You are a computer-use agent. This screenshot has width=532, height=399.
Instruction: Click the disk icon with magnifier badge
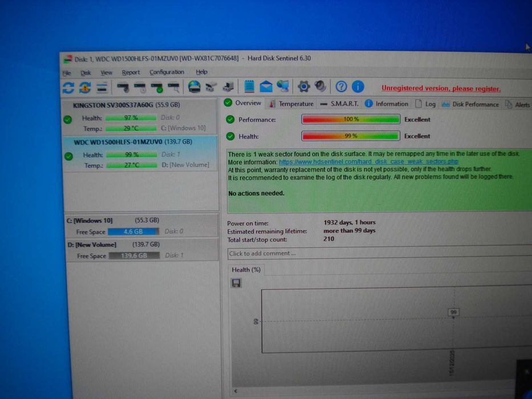174,88
